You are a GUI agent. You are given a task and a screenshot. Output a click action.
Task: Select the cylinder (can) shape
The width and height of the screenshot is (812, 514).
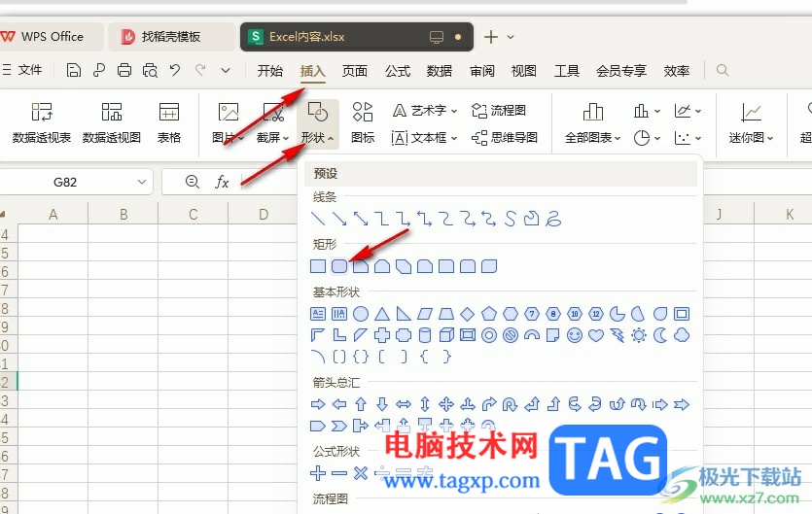425,335
